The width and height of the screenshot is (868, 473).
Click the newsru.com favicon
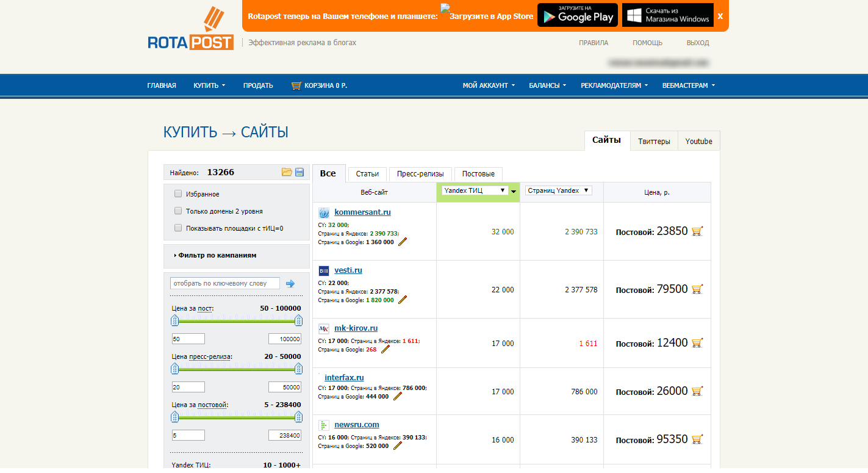pyautogui.click(x=324, y=425)
